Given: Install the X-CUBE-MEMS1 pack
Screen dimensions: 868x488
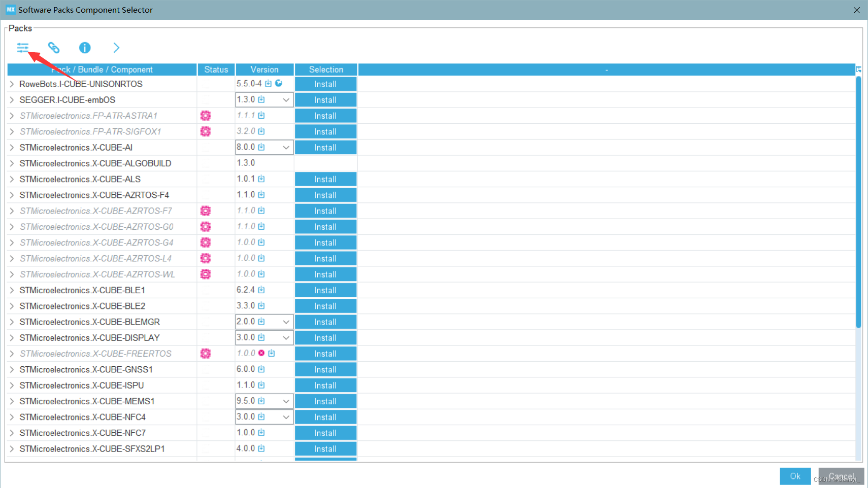Looking at the screenshot, I should pos(325,401).
